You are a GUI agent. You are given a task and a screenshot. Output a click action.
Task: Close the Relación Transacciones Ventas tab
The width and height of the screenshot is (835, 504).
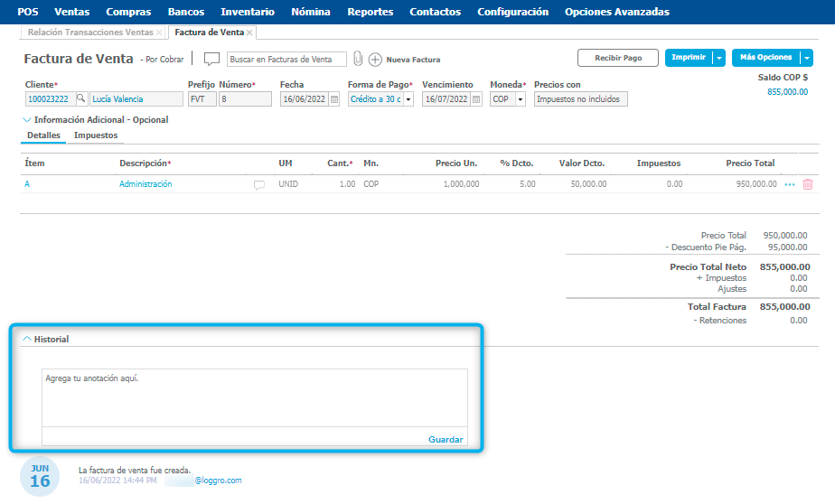[x=160, y=32]
